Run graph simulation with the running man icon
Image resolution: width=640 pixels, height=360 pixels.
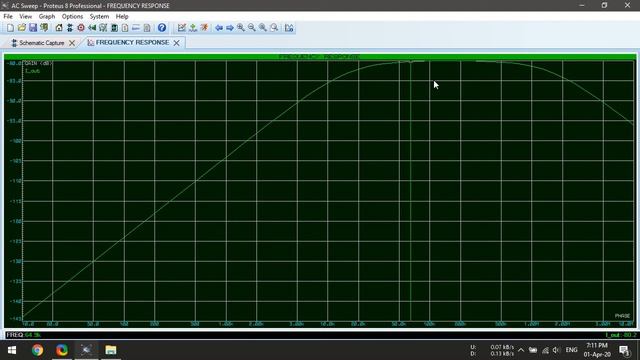pos(204,28)
